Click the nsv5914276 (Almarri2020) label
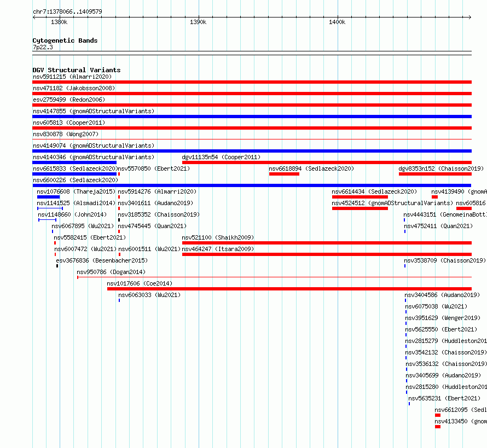This screenshot has width=487, height=448. coord(157,191)
